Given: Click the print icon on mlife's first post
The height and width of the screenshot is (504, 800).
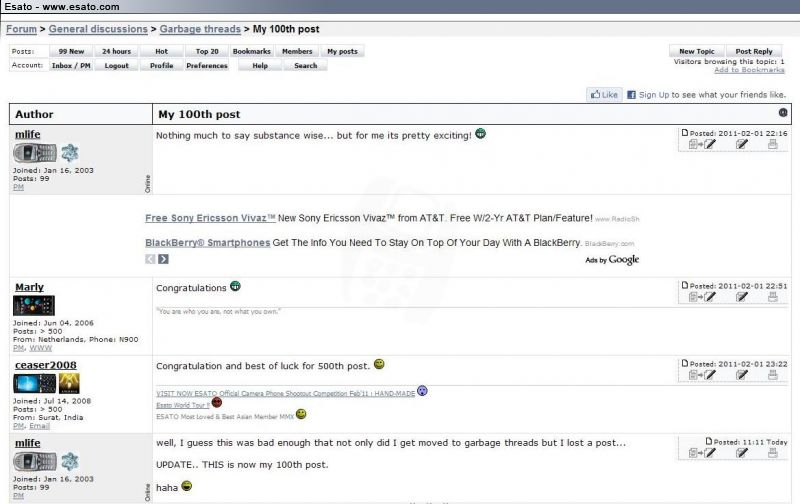Looking at the screenshot, I should click(x=772, y=144).
